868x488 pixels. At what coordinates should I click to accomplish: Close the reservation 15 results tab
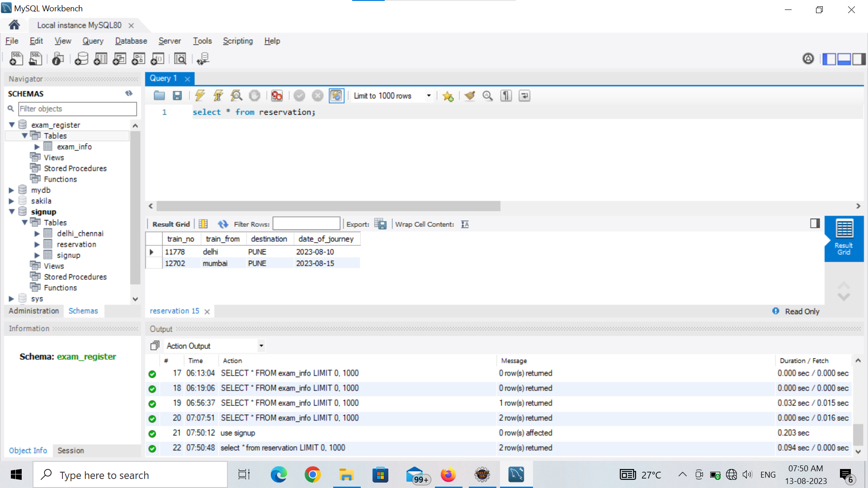(207, 311)
